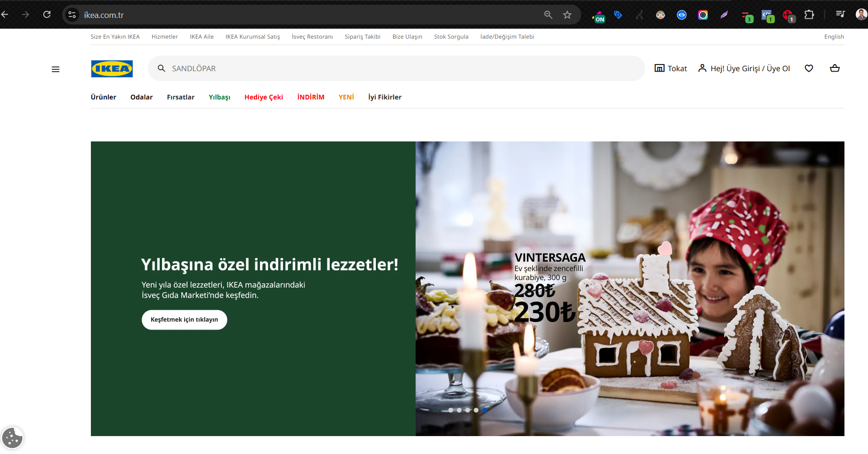Focus the SANDLÖPAR search field
The image size is (868, 454).
[397, 68]
